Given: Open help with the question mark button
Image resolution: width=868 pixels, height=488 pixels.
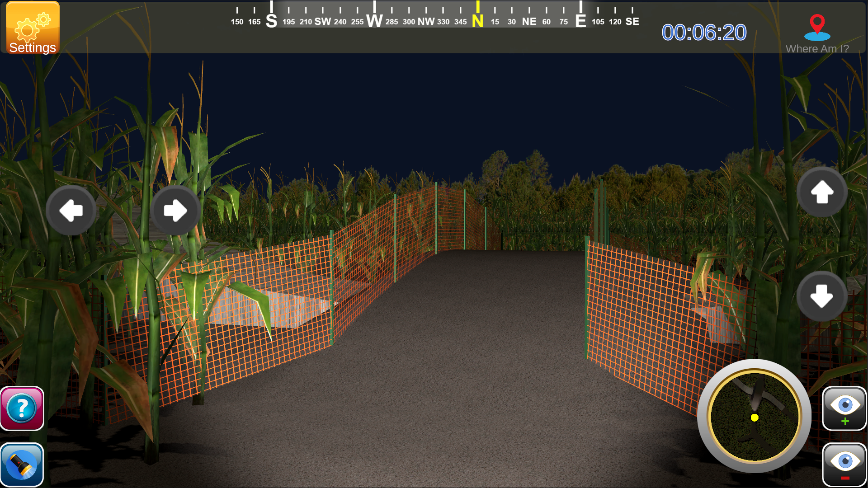Looking at the screenshot, I should [x=22, y=408].
